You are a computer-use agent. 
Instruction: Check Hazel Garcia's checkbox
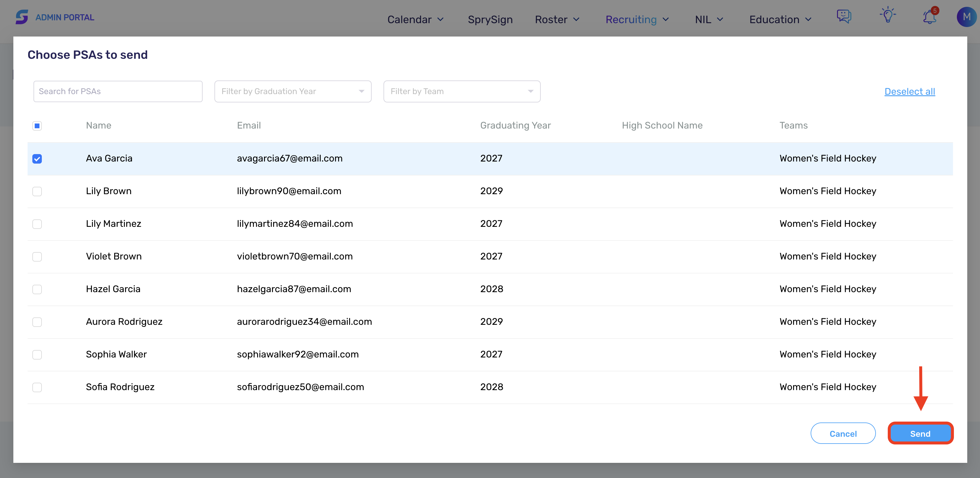37,289
